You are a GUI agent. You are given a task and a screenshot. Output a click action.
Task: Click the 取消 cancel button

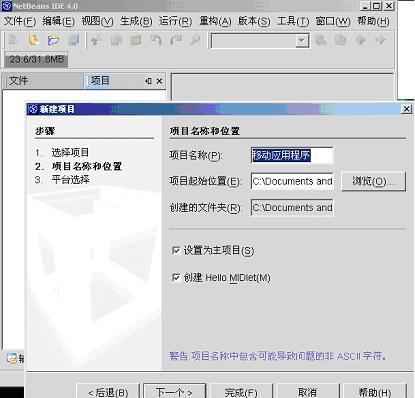[x=307, y=392]
